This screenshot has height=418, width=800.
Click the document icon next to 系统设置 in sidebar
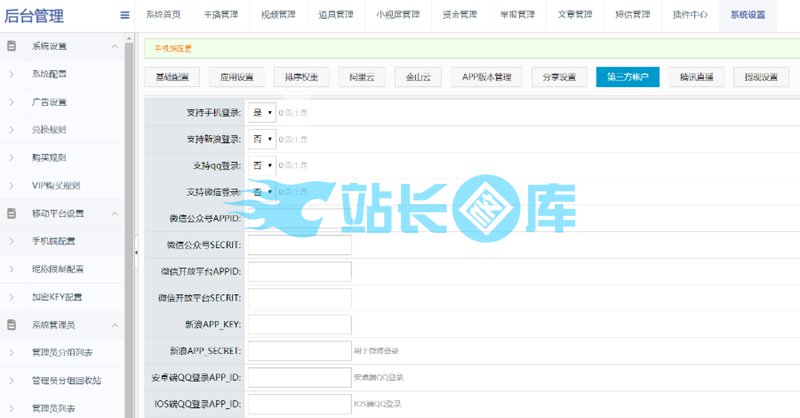pos(11,46)
